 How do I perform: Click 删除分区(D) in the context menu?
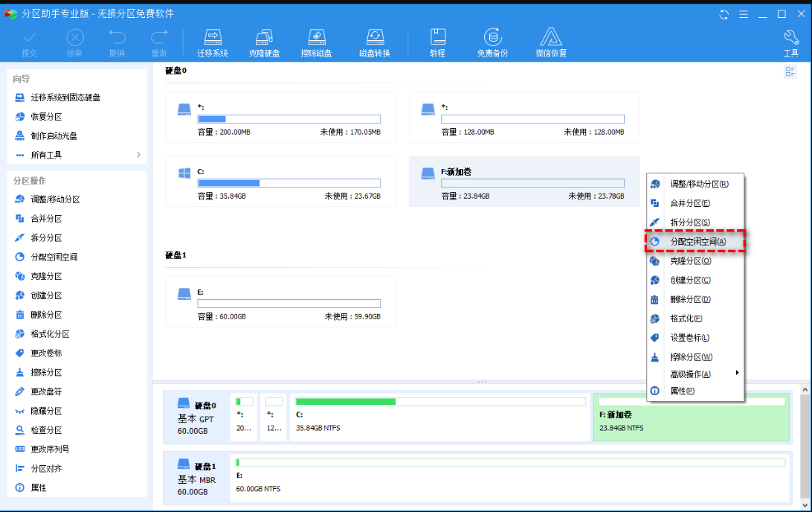[695, 299]
